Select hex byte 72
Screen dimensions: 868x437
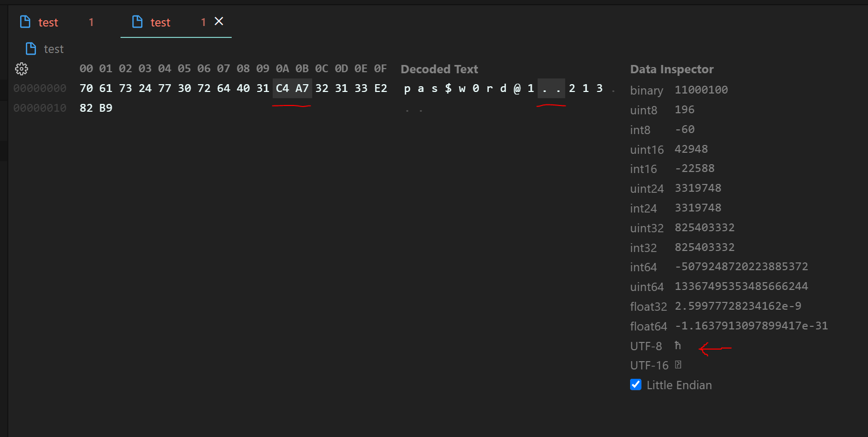pyautogui.click(x=204, y=88)
